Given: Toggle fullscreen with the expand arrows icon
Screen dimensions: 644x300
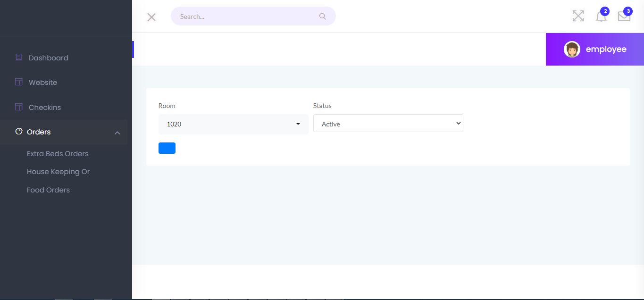Looking at the screenshot, I should [578, 16].
